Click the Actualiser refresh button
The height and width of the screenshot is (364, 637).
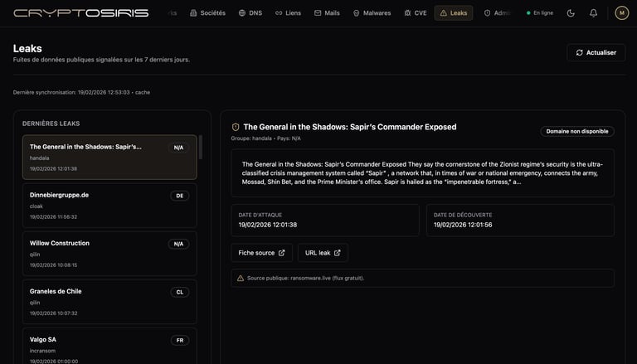tap(596, 52)
